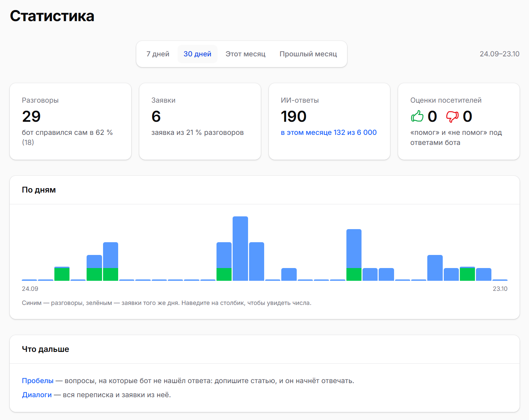Screen dimensions: 529x420
Task: Click the ИИ-ответы count 190
Action: point(294,116)
